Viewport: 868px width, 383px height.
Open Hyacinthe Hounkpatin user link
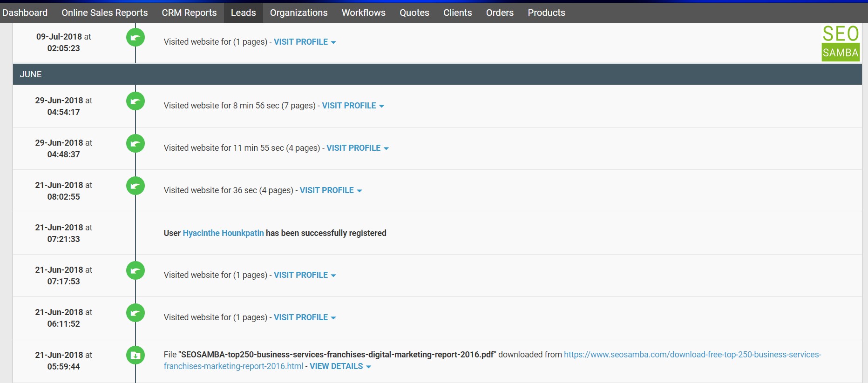point(224,233)
